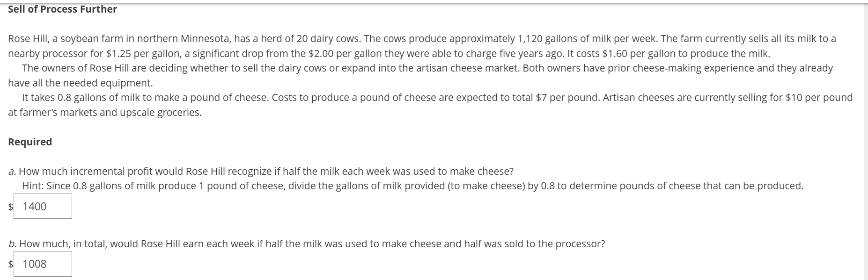Image resolution: width=868 pixels, height=280 pixels.
Task: Click question a about incremental profit
Action: click(x=261, y=171)
